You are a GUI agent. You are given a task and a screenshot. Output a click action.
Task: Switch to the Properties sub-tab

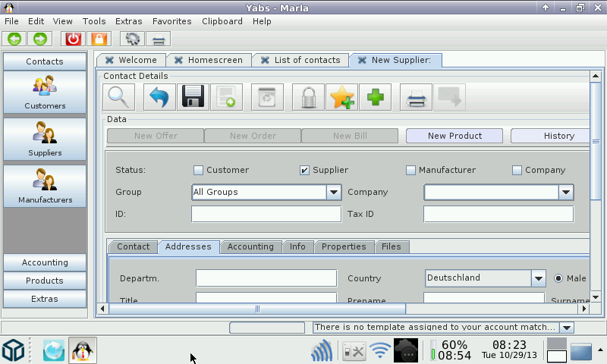point(344,246)
